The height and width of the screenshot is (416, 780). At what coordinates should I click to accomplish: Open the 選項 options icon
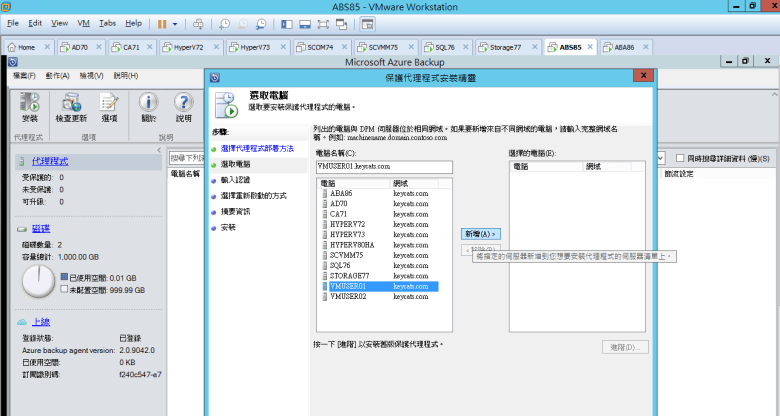(109, 103)
